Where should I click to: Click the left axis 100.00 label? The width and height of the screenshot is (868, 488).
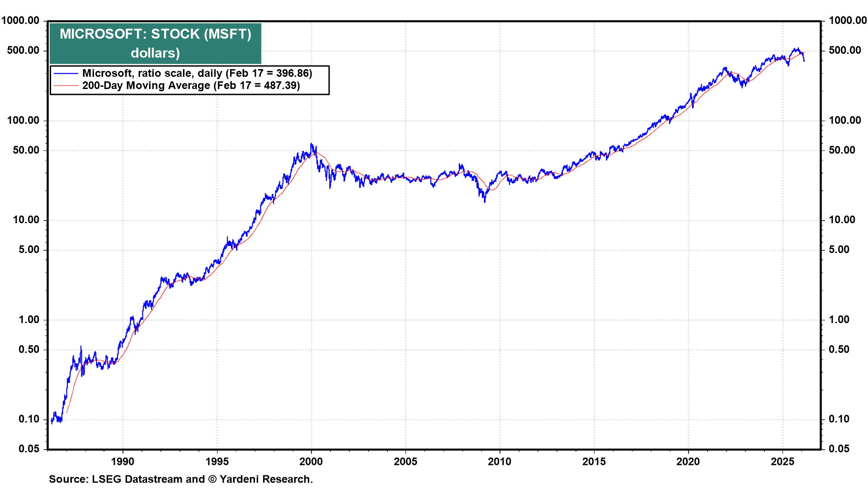point(23,120)
